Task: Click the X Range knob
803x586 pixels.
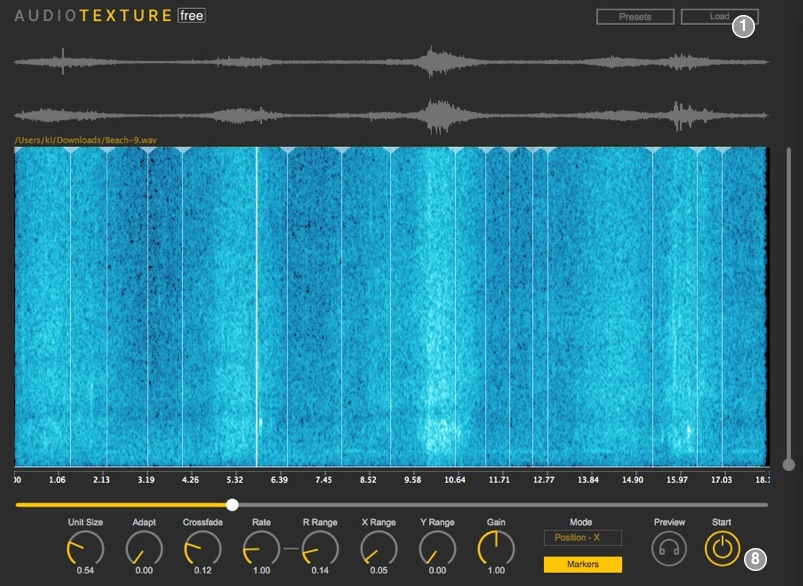Action: [x=379, y=549]
